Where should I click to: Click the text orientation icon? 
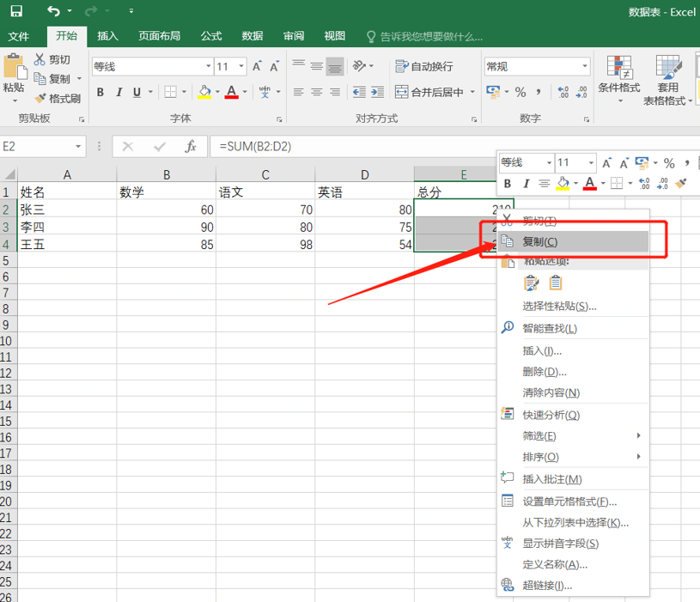point(359,66)
